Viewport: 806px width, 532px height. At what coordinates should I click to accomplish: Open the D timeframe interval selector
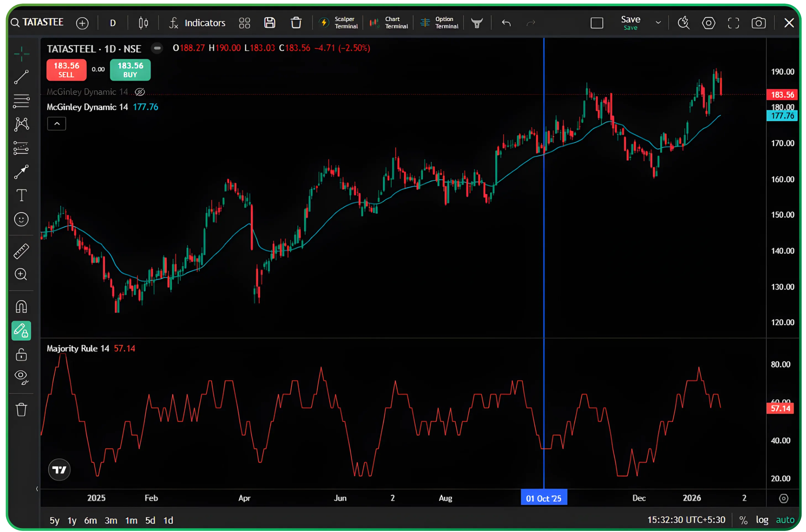pyautogui.click(x=113, y=23)
